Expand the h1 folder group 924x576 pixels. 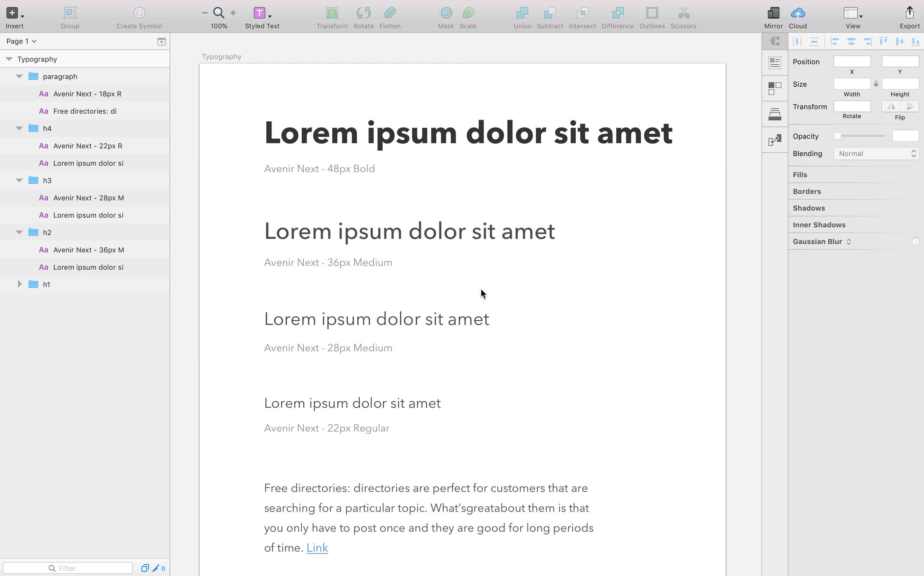pyautogui.click(x=20, y=284)
